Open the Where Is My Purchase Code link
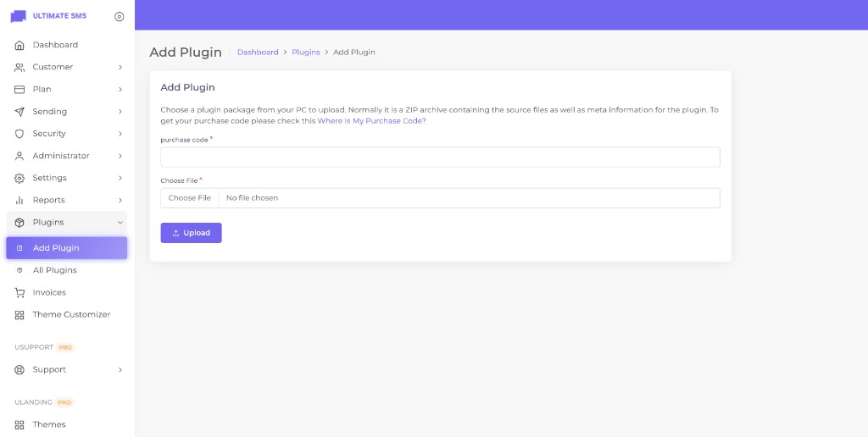Viewport: 868px width, 437px height. pyautogui.click(x=371, y=120)
